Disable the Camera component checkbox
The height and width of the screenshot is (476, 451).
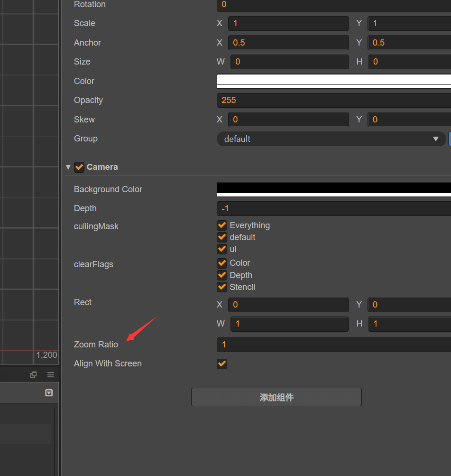79,167
